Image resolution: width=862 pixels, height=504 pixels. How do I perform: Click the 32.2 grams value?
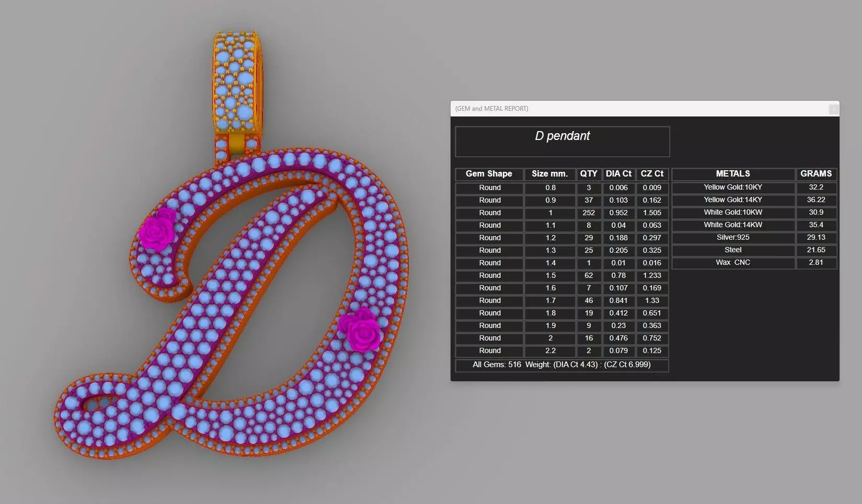pos(816,187)
